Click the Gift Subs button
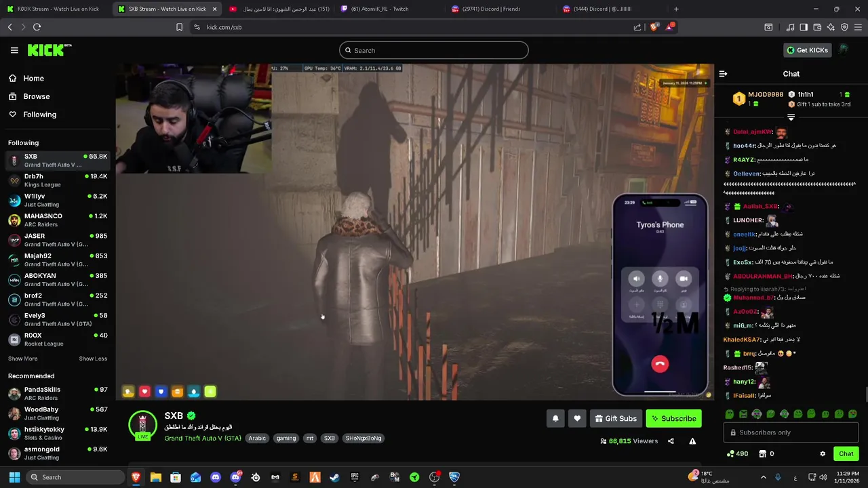This screenshot has width=868, height=488. coord(616,419)
